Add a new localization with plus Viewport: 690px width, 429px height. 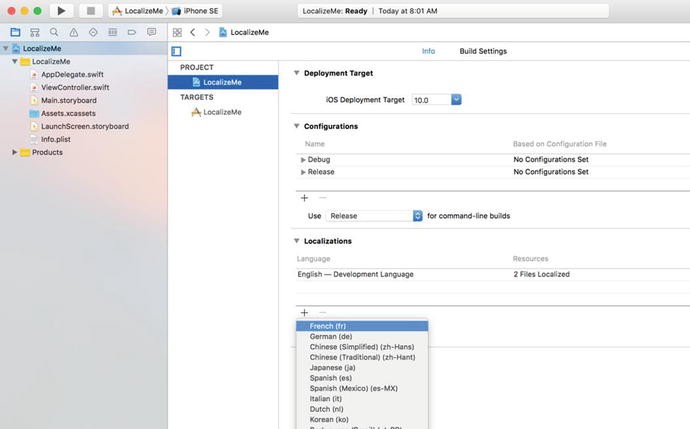(304, 312)
